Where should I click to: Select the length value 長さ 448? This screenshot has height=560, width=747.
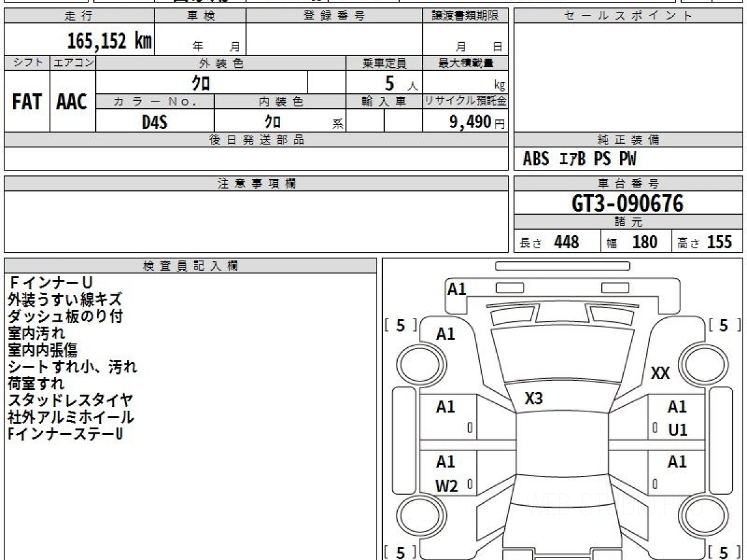pyautogui.click(x=550, y=242)
